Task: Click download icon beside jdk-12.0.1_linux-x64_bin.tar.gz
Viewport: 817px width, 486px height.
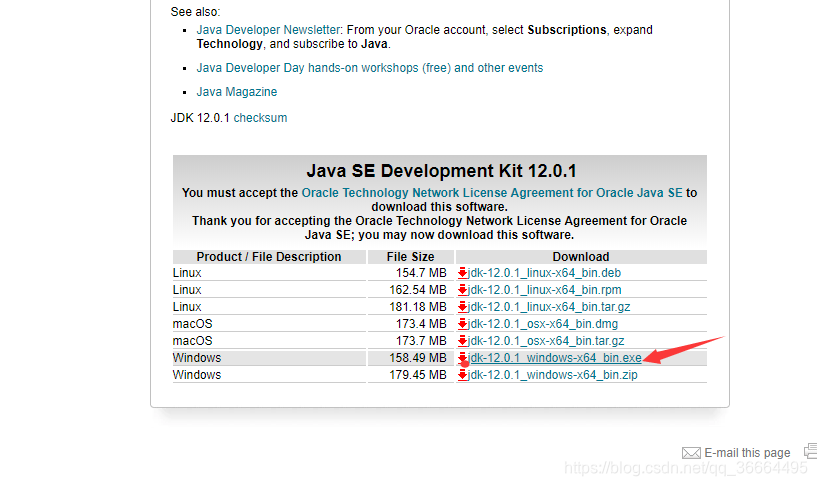Action: [462, 307]
